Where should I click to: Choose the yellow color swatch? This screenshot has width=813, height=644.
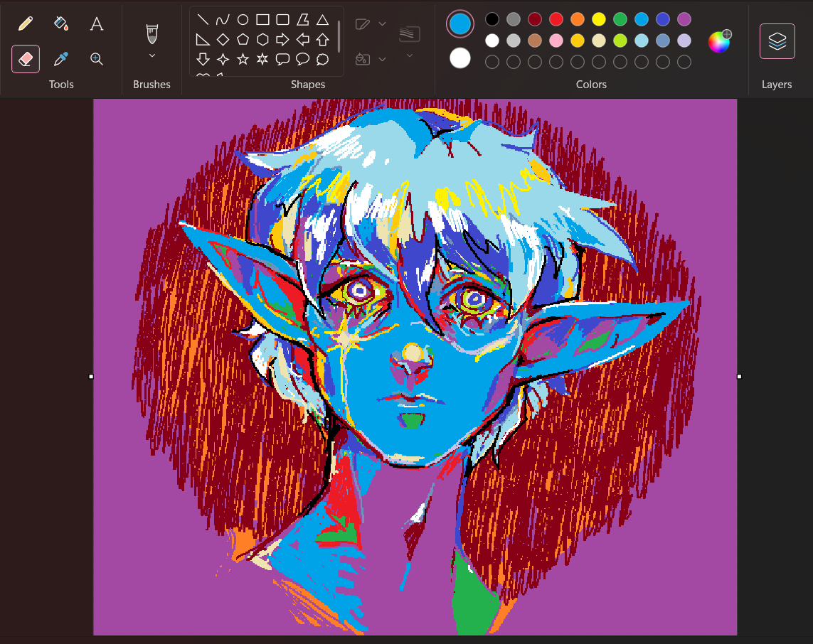pos(599,19)
